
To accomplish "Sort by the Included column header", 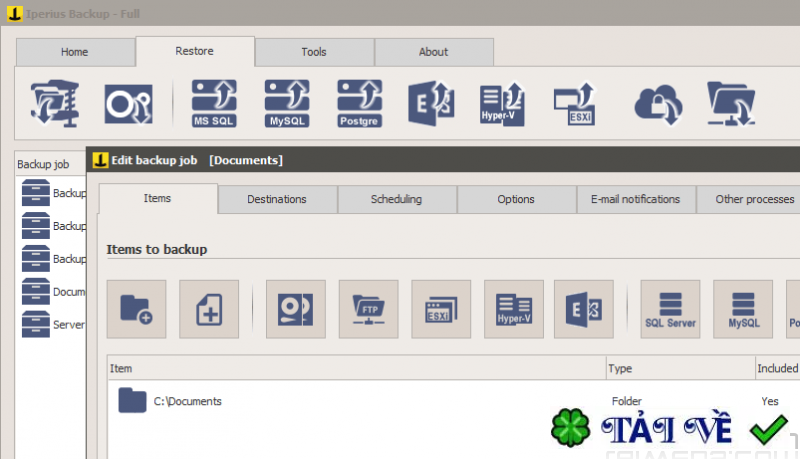I will click(x=778, y=368).
